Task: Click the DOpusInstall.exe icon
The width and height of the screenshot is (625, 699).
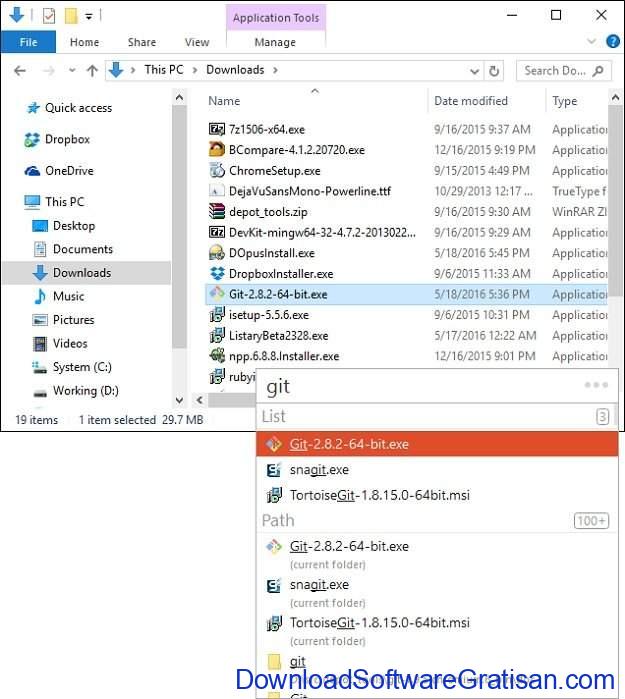Action: pyautogui.click(x=217, y=253)
